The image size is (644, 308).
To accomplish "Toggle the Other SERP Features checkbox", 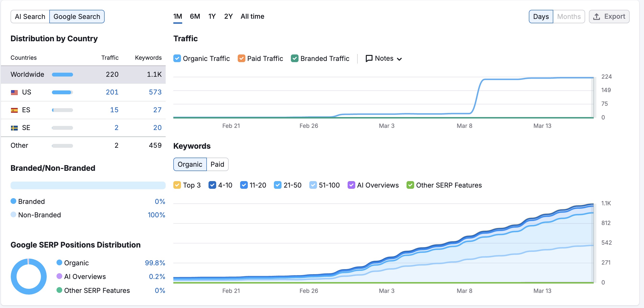I will [410, 185].
